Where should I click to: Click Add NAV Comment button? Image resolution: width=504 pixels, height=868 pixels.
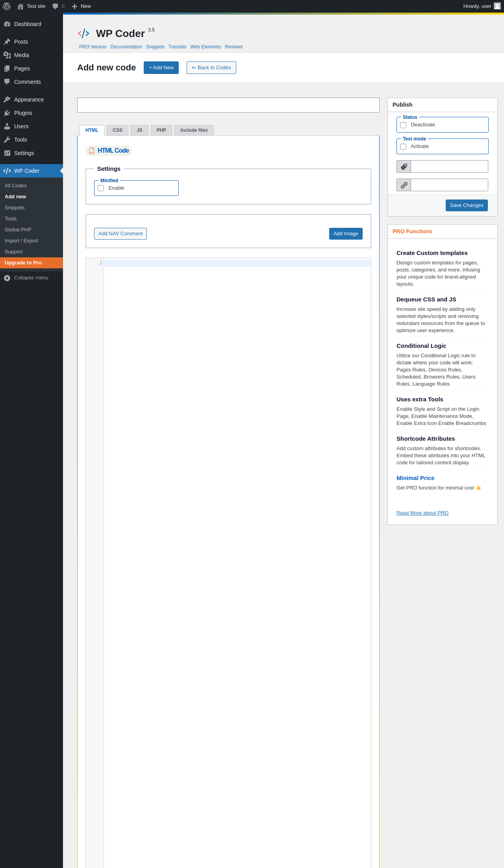(120, 234)
